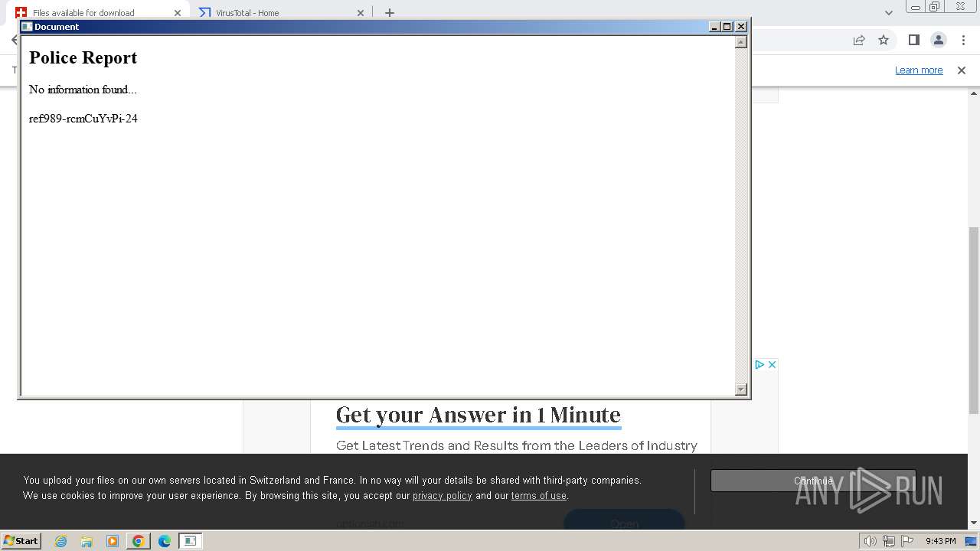Image resolution: width=980 pixels, height=551 pixels.
Task: Open a new Chrome tab
Action: (390, 12)
